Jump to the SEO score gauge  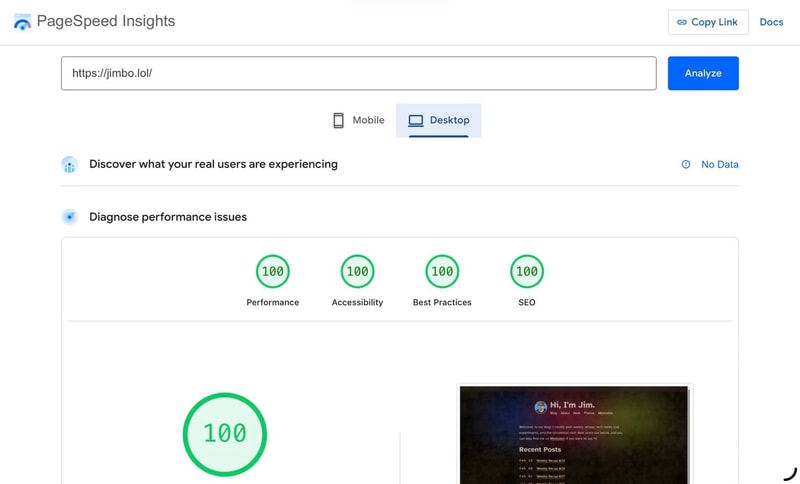click(527, 271)
